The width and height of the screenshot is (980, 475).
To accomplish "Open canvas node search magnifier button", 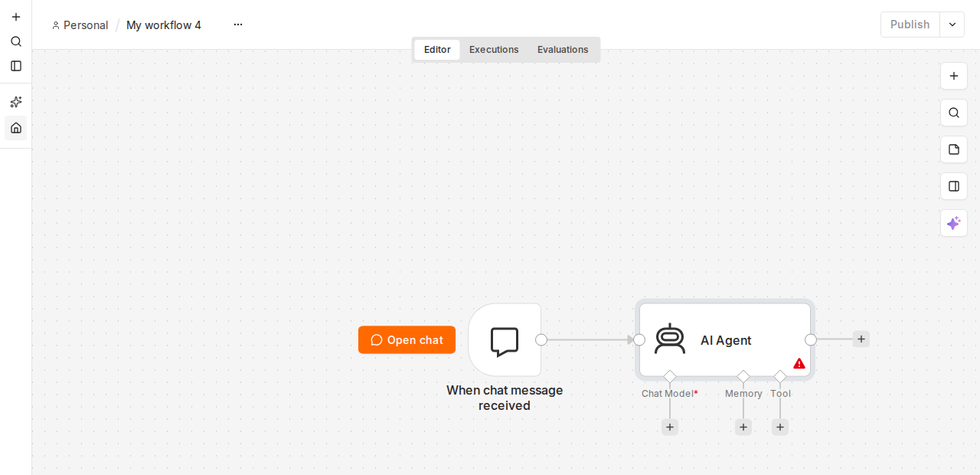I will pyautogui.click(x=954, y=113).
